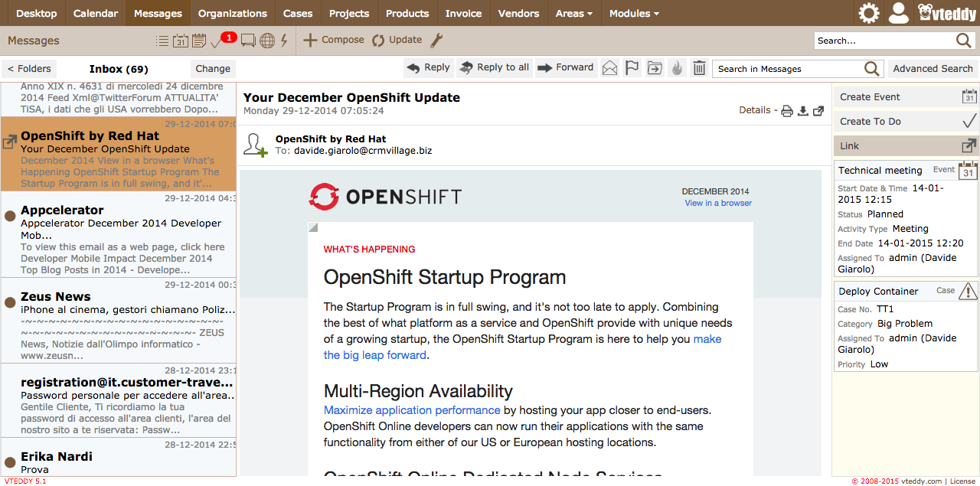The image size is (980, 486).
Task: Delete message using the trash icon
Action: (x=699, y=68)
